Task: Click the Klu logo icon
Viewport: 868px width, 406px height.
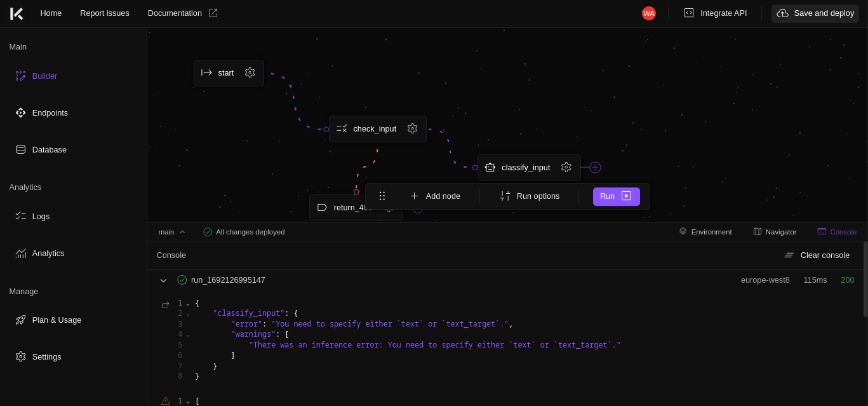Action: 17,13
